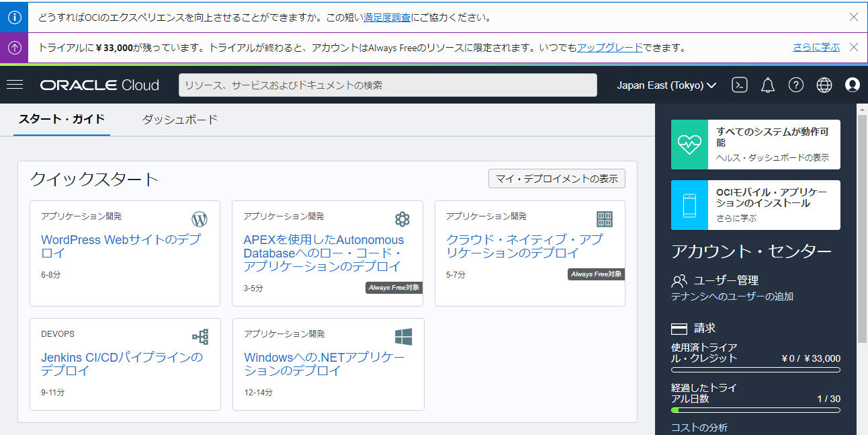Open WordPress Webサイトのデプロイ quickstart
The height and width of the screenshot is (435, 868).
pyautogui.click(x=121, y=246)
